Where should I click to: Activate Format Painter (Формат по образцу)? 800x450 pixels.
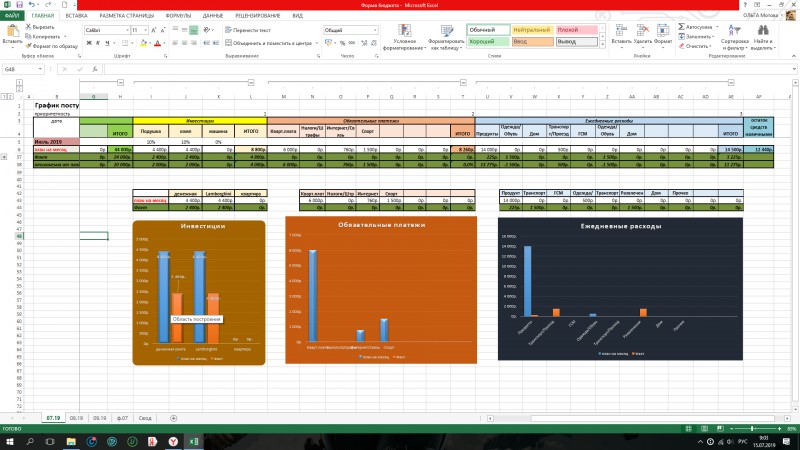tap(51, 46)
